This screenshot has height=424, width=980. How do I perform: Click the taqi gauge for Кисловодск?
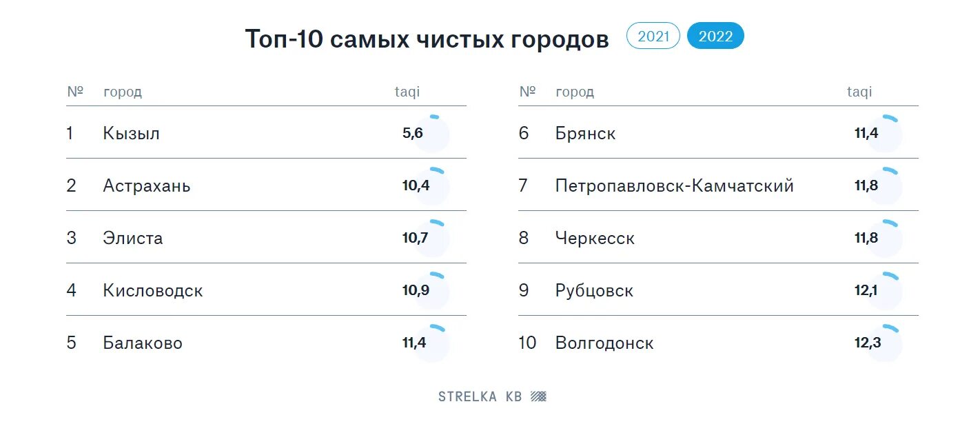pos(432,291)
